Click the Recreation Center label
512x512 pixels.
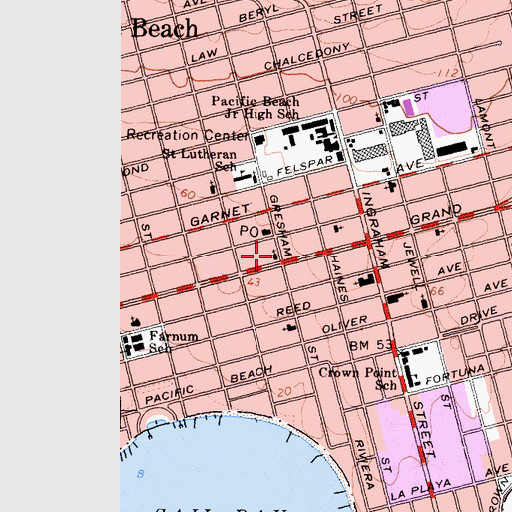187,135
